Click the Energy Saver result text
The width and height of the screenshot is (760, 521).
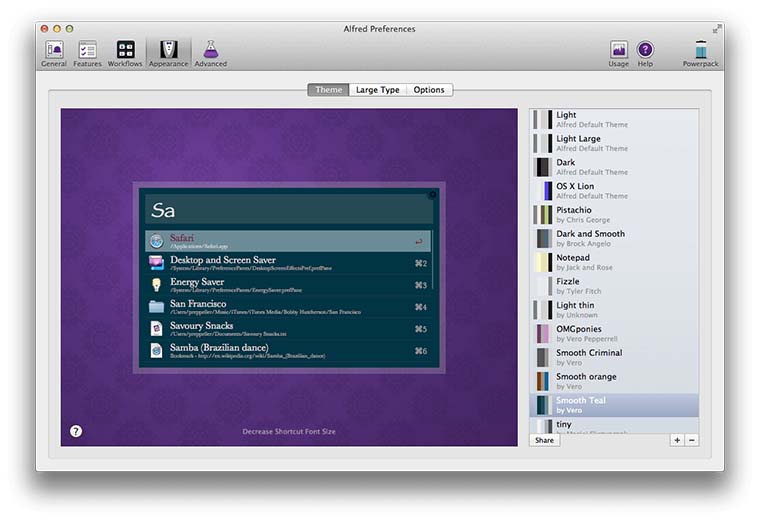pyautogui.click(x=197, y=282)
